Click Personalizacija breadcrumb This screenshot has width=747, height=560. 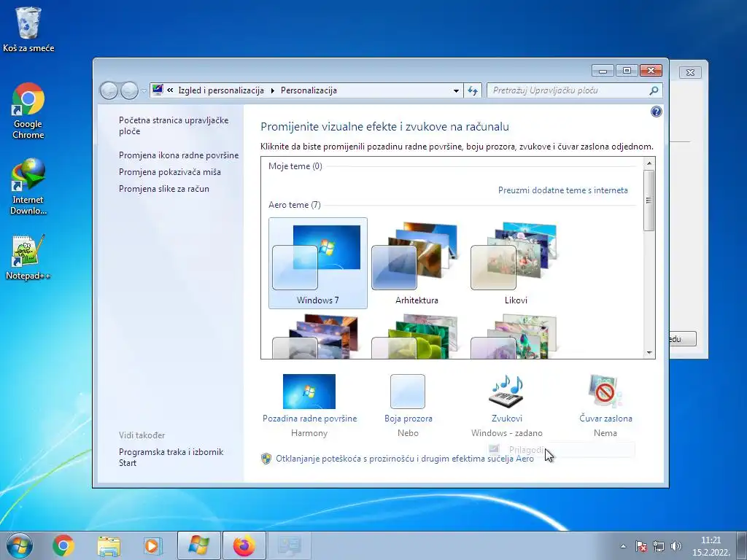[x=309, y=90]
